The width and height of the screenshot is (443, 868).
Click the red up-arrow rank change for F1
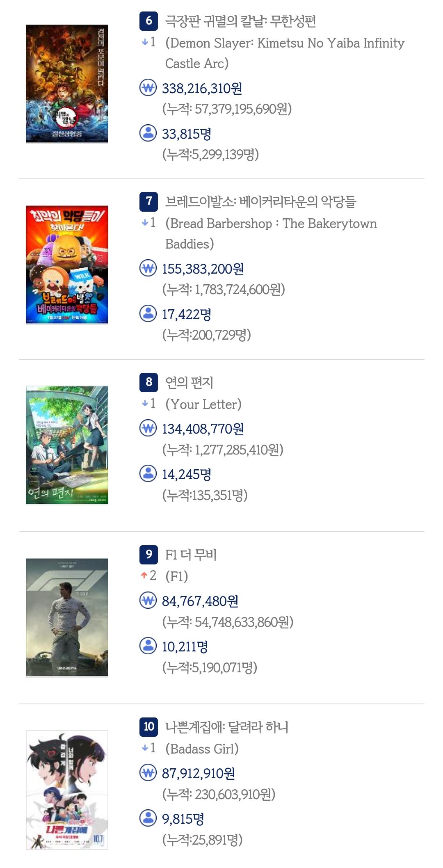[x=148, y=576]
